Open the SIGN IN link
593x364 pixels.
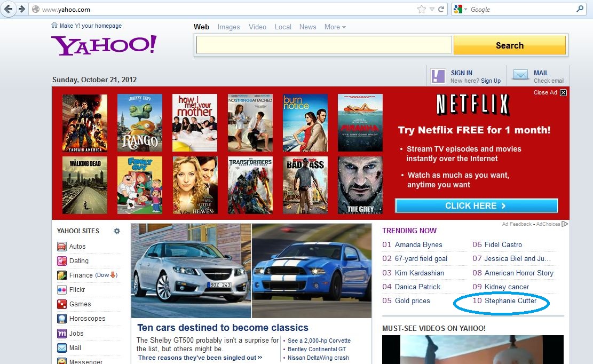(461, 73)
